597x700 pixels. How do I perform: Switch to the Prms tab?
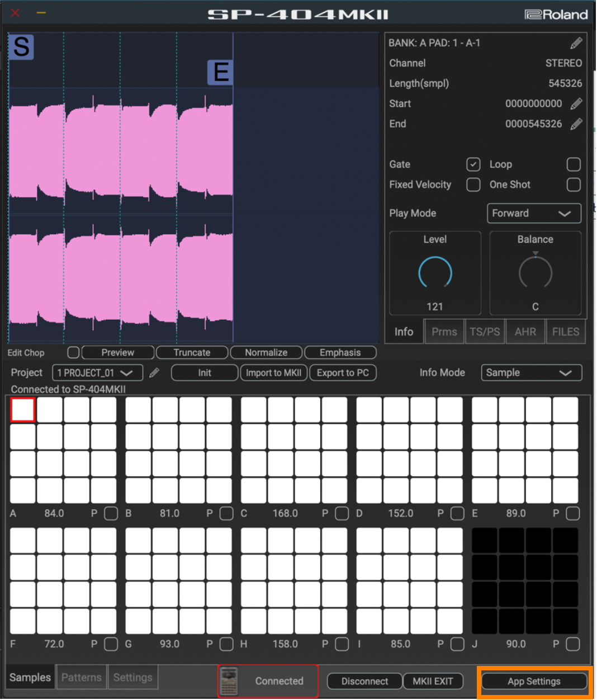[x=444, y=332]
